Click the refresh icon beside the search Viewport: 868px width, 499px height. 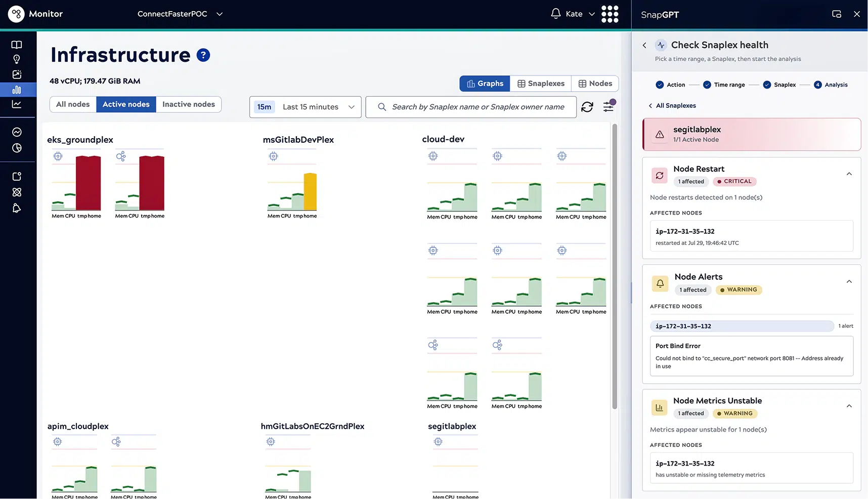[x=587, y=107]
